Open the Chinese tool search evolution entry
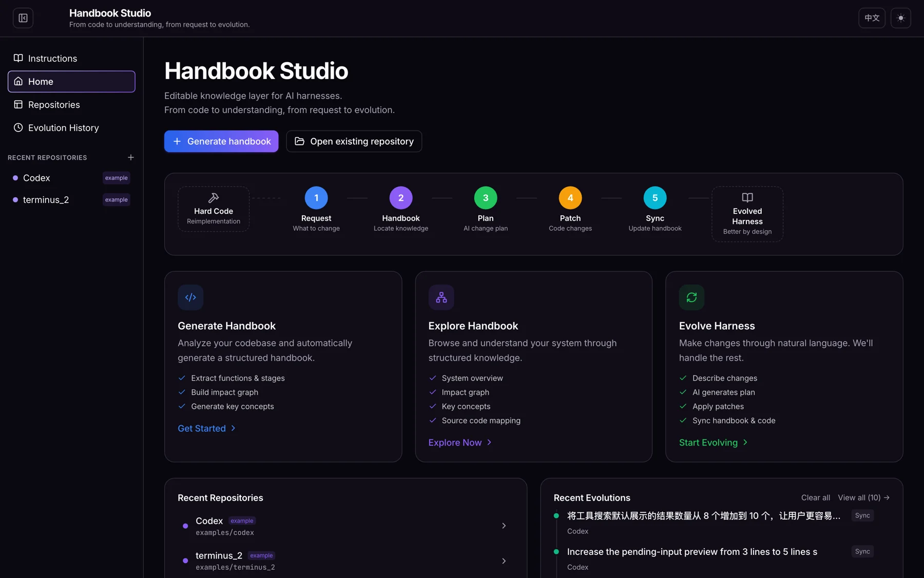 704,516
